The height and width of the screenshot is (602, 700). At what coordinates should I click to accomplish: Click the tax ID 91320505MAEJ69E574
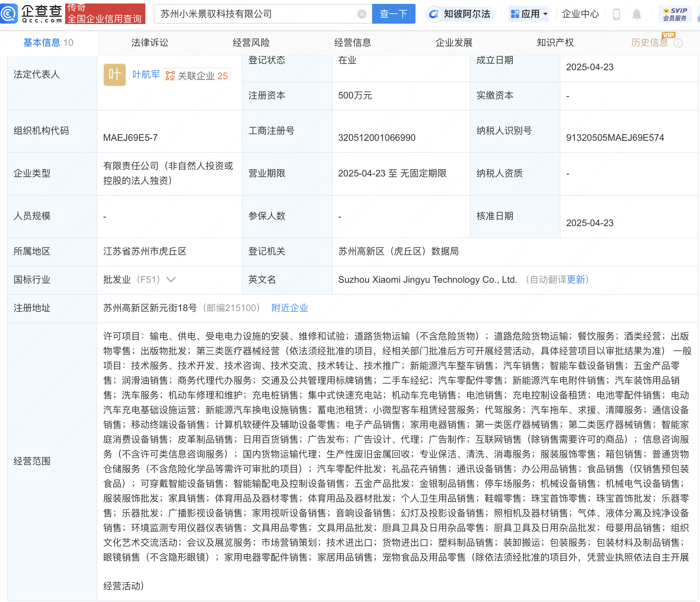pos(615,138)
